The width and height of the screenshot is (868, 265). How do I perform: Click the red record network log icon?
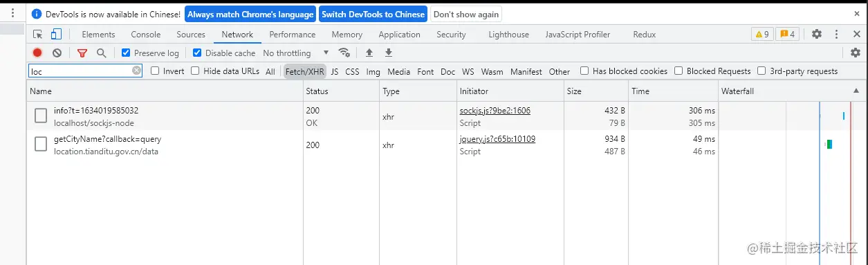click(37, 53)
